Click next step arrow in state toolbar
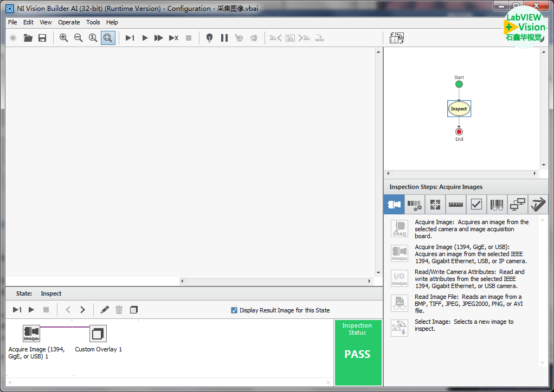Screen dimensions: 554x392 pos(82,310)
